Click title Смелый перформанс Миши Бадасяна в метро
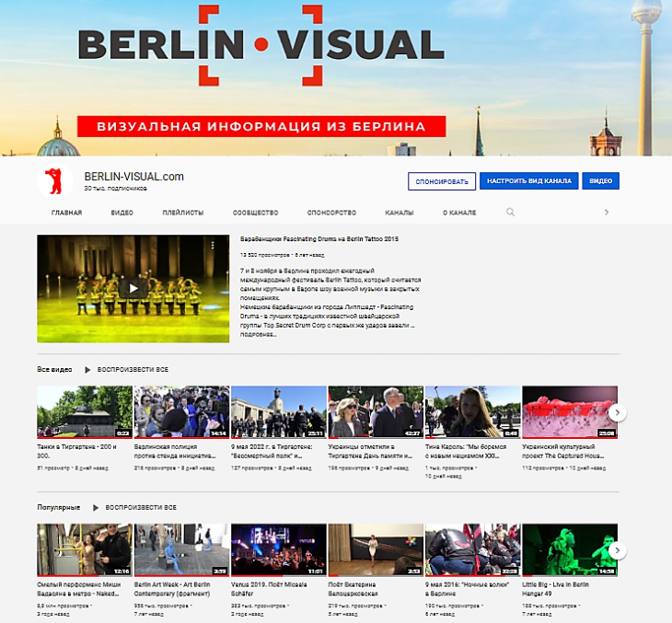Screen dimensions: 672x623 pos(79,589)
